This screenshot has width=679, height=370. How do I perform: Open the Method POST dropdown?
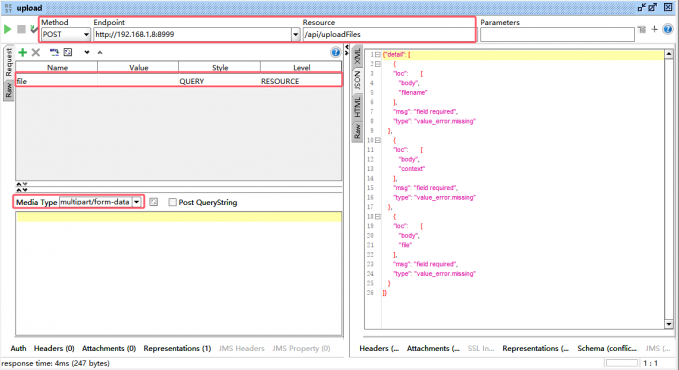point(65,34)
